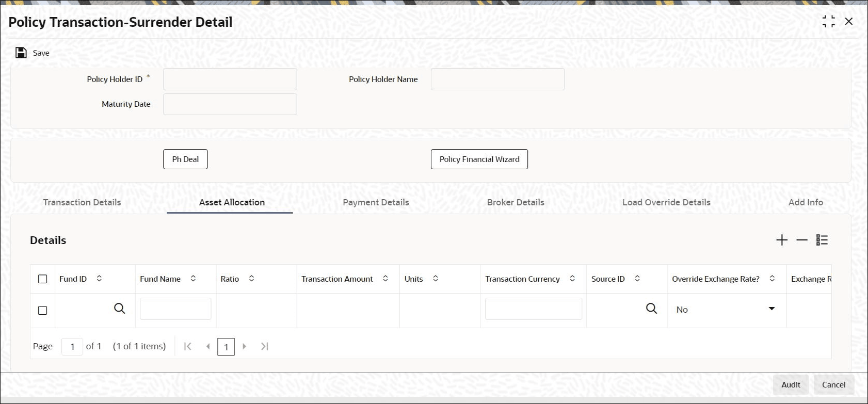This screenshot has height=404, width=868.
Task: Click the Ratio cell in first row
Action: pos(256,311)
